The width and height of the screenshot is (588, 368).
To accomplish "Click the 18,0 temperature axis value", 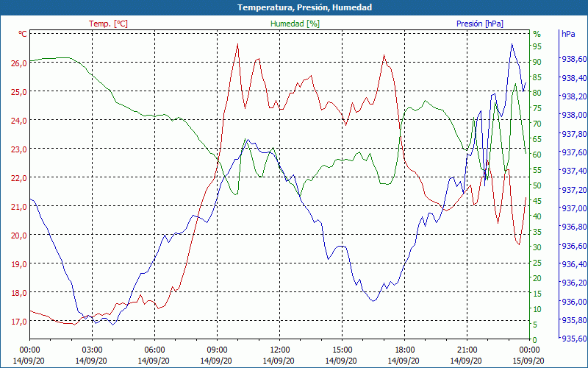I will coord(19,293).
